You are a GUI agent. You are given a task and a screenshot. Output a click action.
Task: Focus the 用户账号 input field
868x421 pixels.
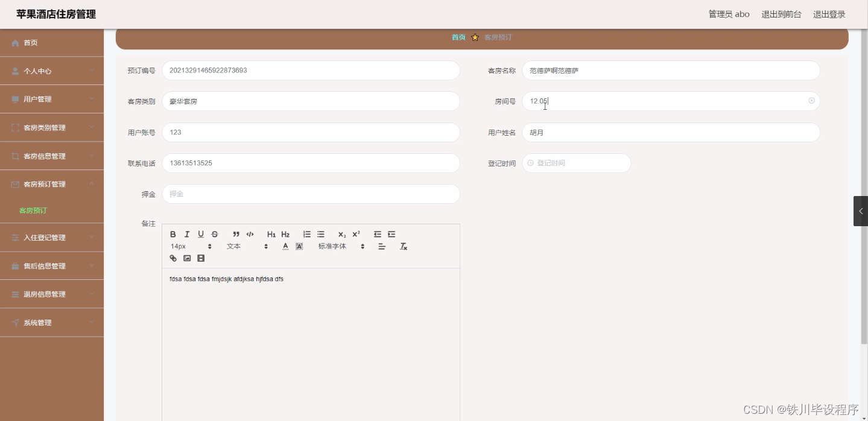coord(311,132)
